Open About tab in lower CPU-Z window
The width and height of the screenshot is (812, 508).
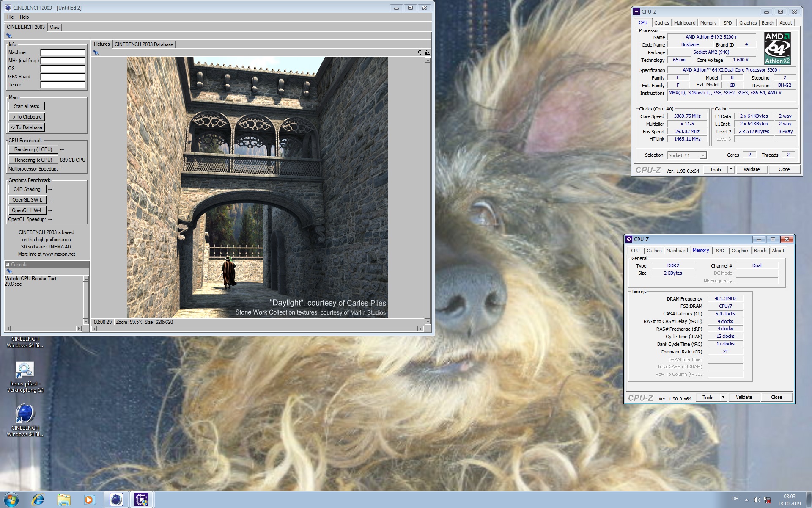[x=778, y=251]
